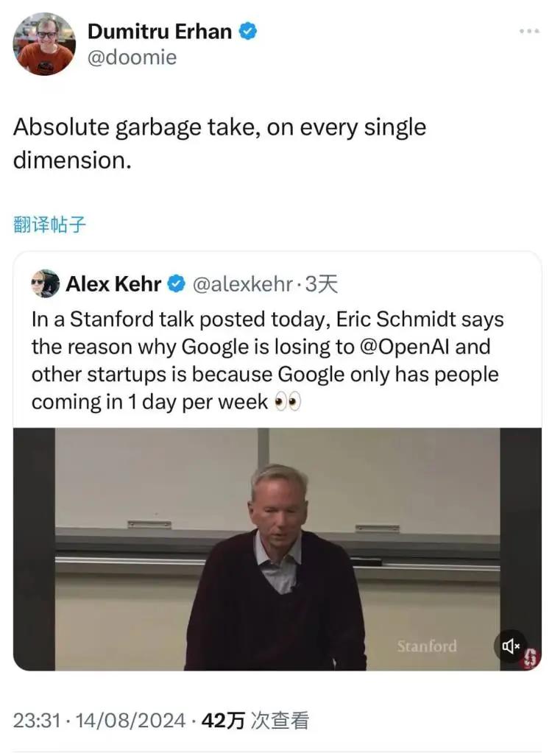
Task: Open the 23:31 · 14/08/2024 post timestamp
Action: [x=98, y=721]
